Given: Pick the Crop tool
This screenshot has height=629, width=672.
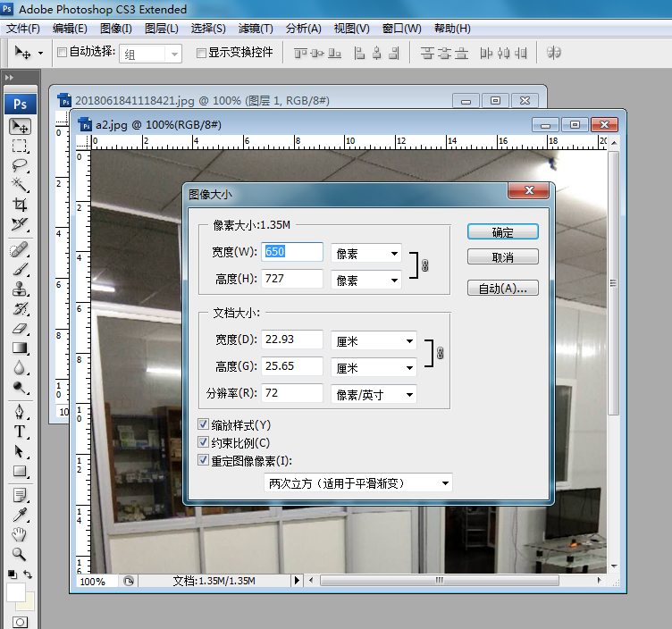Looking at the screenshot, I should coord(20,205).
